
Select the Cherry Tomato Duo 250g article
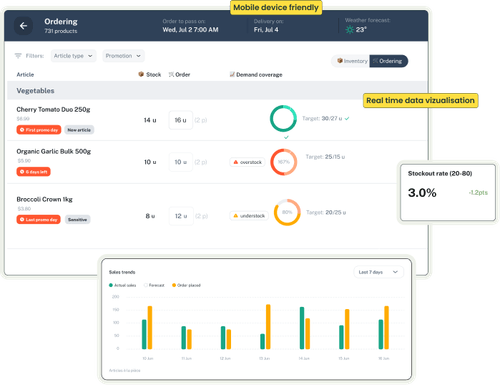pyautogui.click(x=53, y=109)
